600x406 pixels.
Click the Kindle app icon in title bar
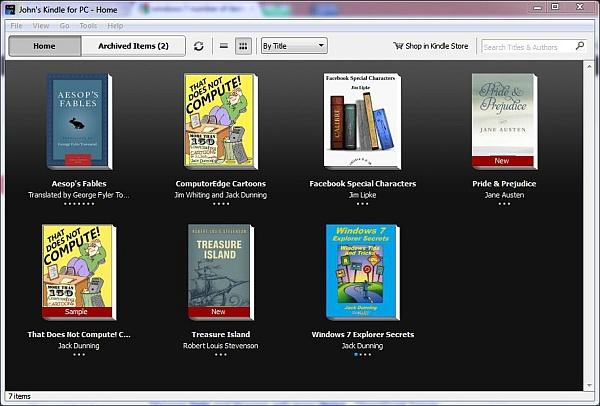click(10, 10)
